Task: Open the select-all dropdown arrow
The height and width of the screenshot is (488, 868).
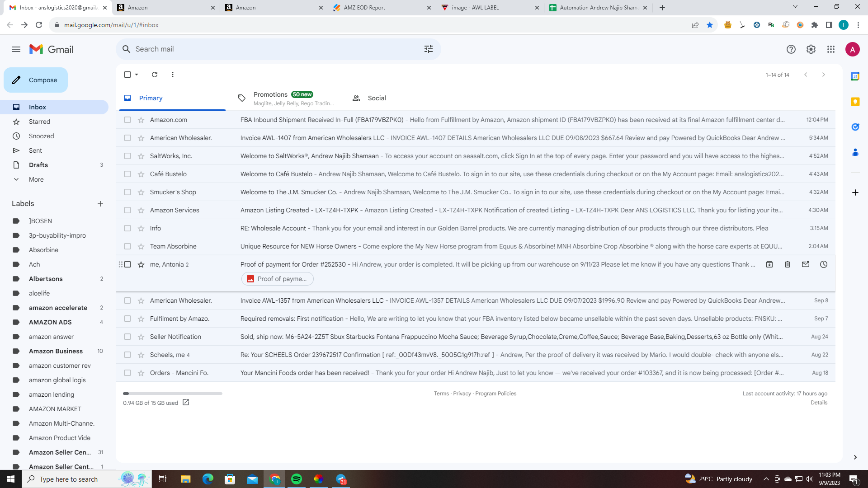Action: click(137, 75)
